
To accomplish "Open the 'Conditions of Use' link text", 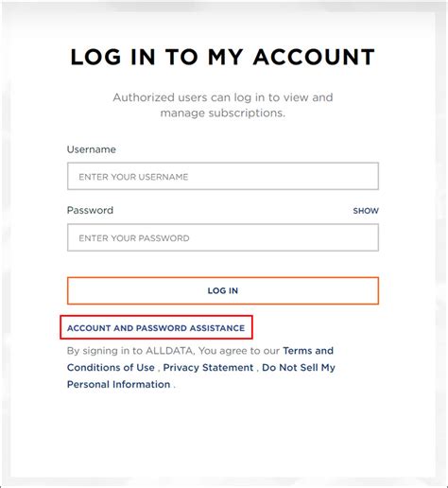I will [111, 368].
